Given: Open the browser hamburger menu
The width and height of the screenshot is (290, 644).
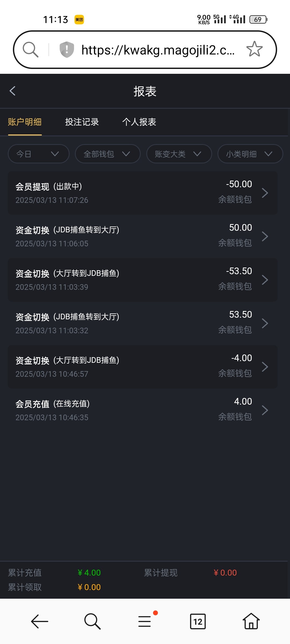Looking at the screenshot, I should click(145, 621).
